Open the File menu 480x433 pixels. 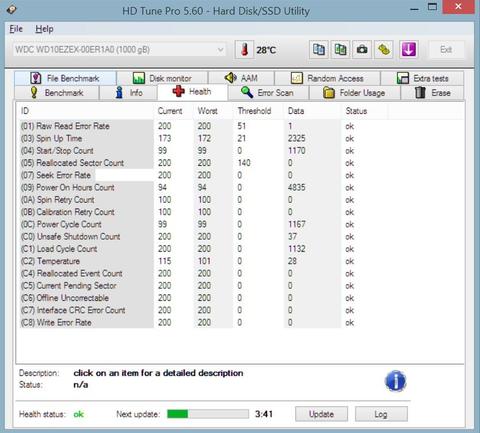click(16, 29)
